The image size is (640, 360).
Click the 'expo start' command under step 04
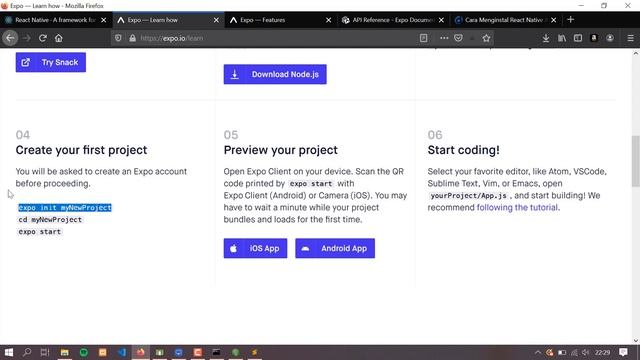(x=40, y=231)
